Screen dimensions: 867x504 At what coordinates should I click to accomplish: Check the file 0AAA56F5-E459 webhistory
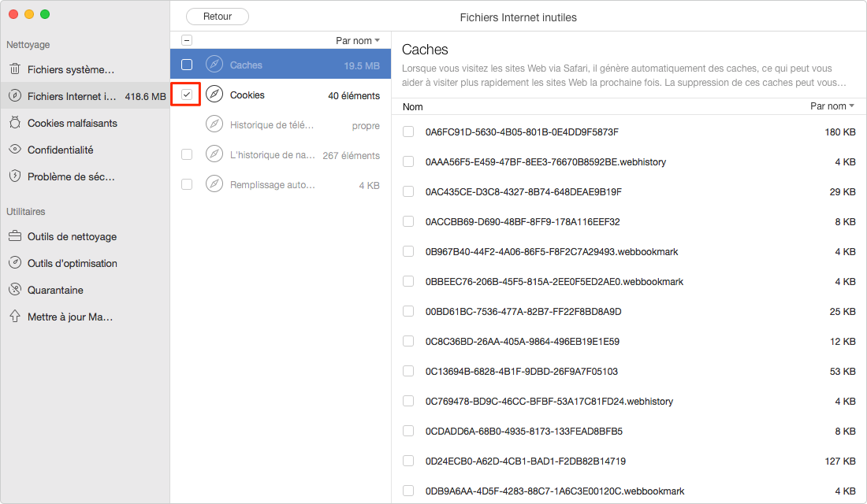(408, 161)
